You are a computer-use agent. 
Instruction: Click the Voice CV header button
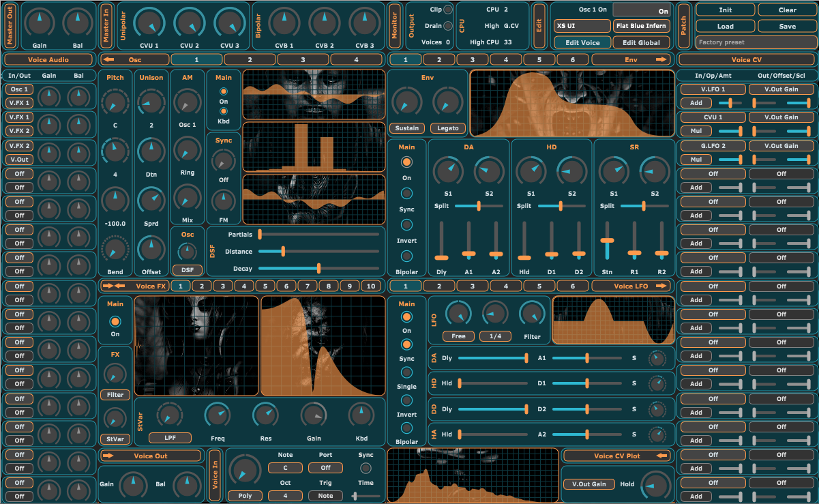(x=746, y=59)
